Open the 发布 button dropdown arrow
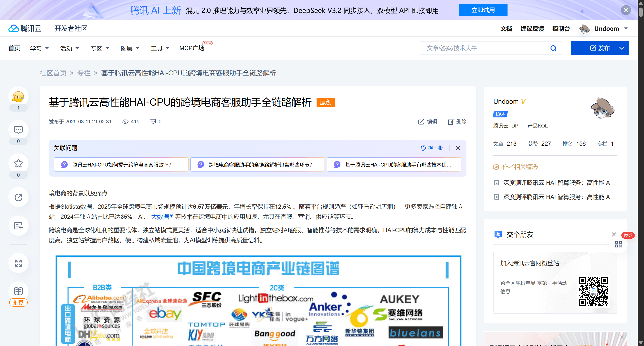Viewport: 644px width, 346px height. 622,48
